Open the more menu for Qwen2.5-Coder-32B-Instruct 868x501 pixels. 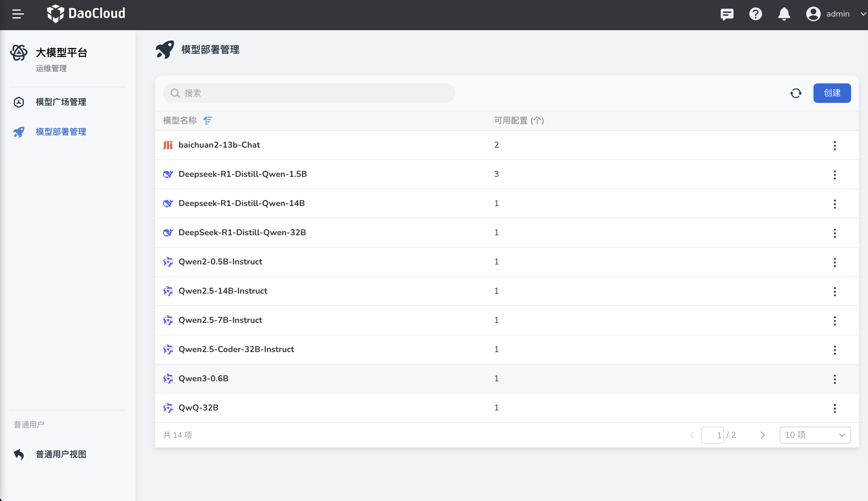pyautogui.click(x=835, y=350)
